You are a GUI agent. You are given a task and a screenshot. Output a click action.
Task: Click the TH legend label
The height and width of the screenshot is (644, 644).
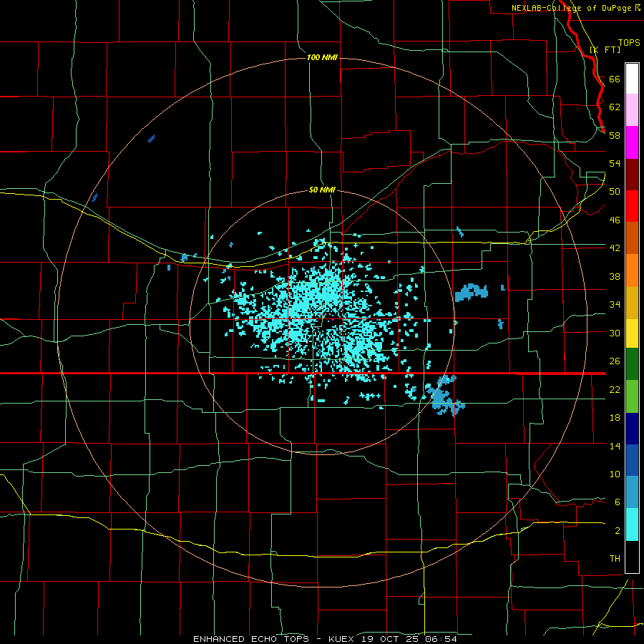pyautogui.click(x=615, y=558)
